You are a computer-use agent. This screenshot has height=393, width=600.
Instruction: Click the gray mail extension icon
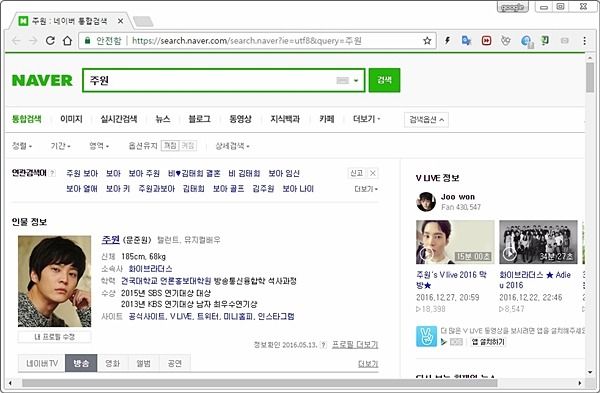pyautogui.click(x=564, y=40)
